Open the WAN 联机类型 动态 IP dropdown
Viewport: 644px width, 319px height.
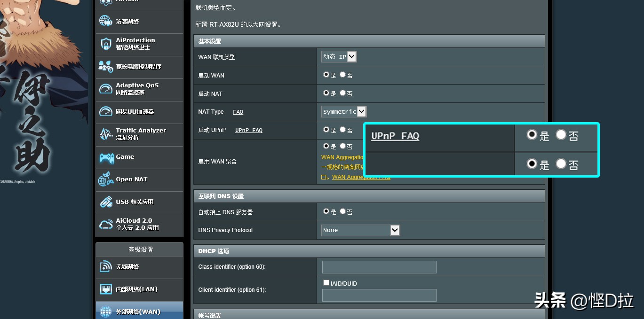pyautogui.click(x=339, y=57)
